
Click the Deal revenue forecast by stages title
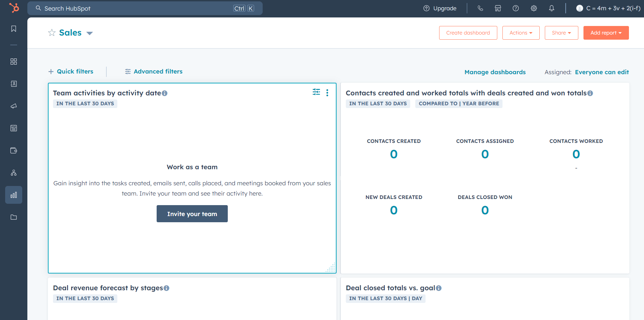(108, 288)
